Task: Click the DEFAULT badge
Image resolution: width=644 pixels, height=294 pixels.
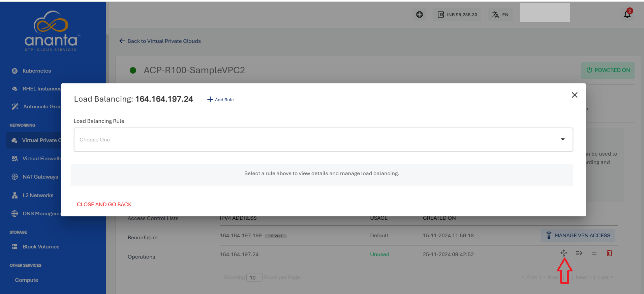Action: [x=276, y=236]
